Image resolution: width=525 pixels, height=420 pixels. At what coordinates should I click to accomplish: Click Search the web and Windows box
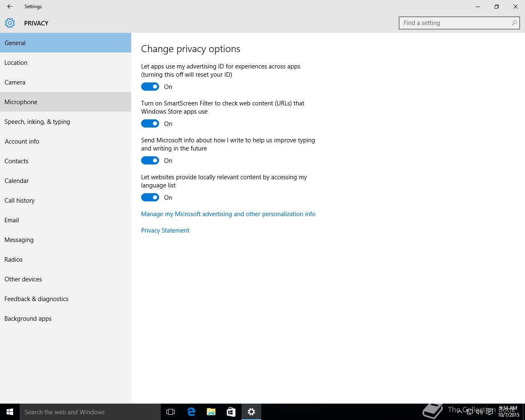point(90,412)
